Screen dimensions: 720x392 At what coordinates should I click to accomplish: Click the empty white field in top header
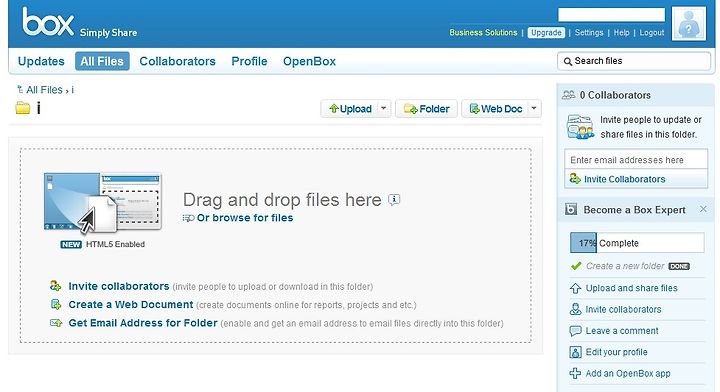[611, 15]
